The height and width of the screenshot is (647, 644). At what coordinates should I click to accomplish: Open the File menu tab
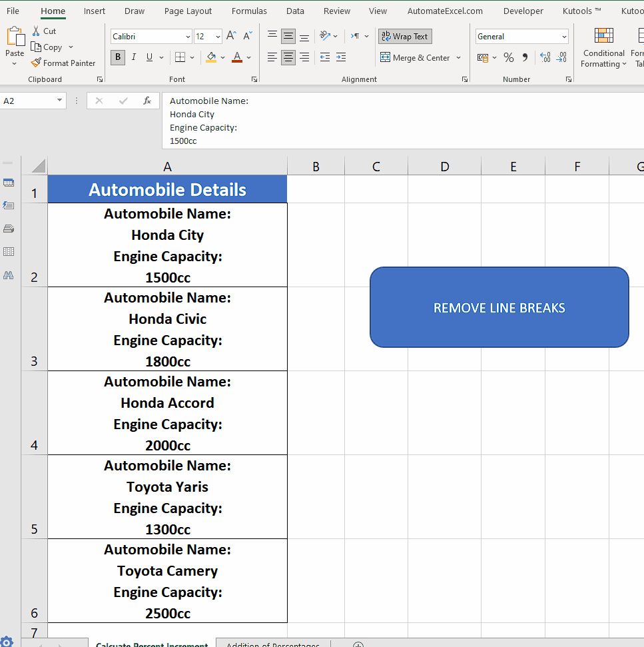point(13,11)
